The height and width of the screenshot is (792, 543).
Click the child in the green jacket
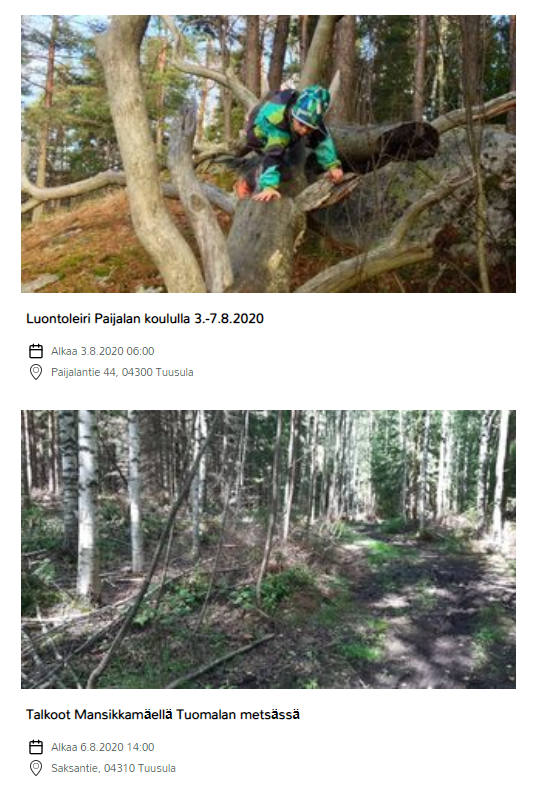pyautogui.click(x=290, y=141)
